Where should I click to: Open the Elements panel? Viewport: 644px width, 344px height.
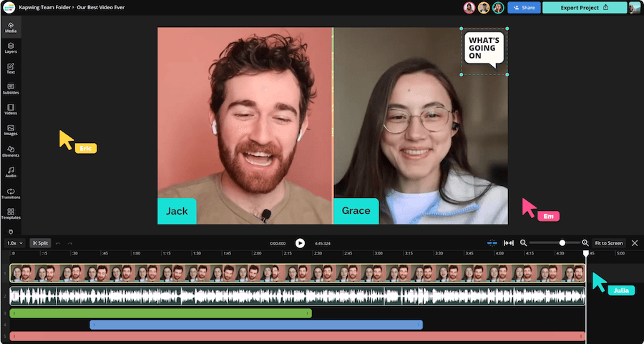(x=11, y=151)
